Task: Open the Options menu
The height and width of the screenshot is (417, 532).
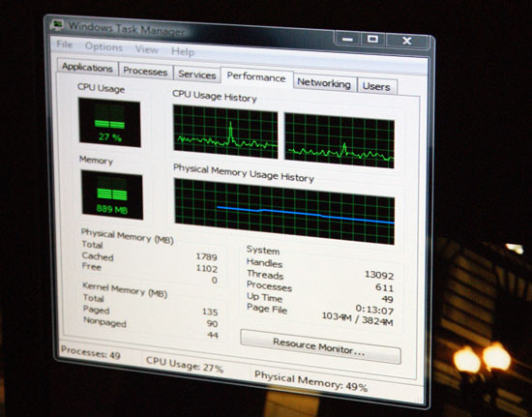Action: [x=103, y=46]
